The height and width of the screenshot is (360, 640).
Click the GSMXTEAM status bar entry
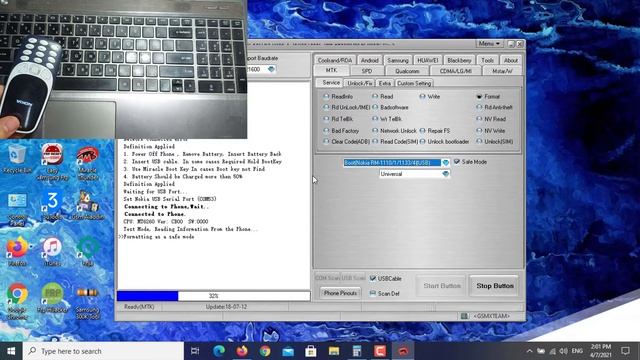(x=491, y=316)
